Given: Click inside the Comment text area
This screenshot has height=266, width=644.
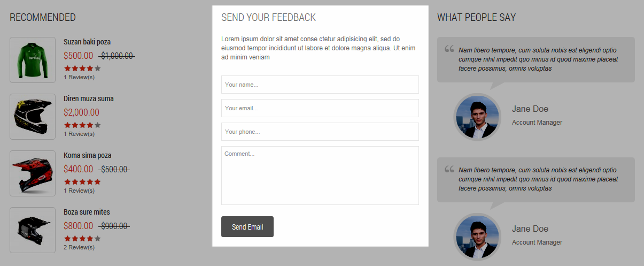Looking at the screenshot, I should pos(320,176).
